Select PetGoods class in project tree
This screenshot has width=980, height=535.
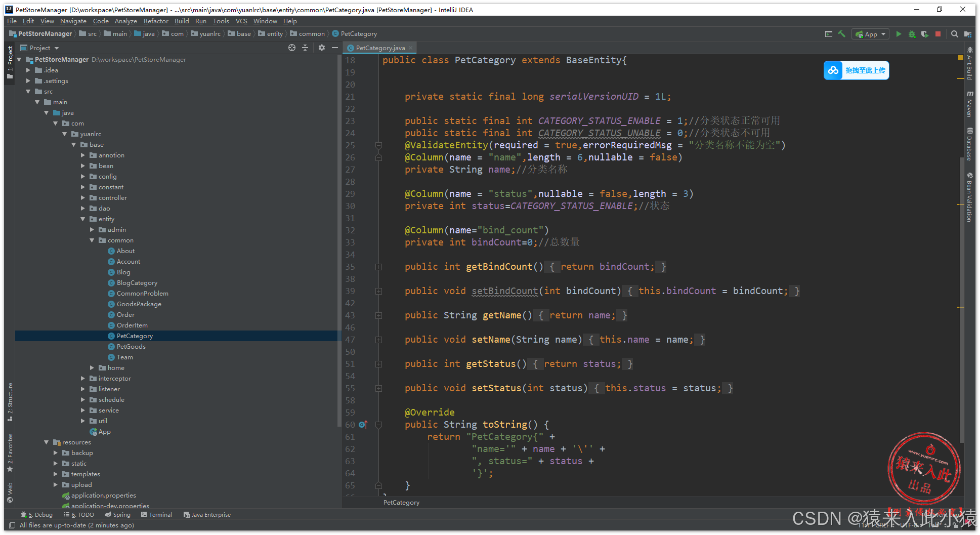131,347
